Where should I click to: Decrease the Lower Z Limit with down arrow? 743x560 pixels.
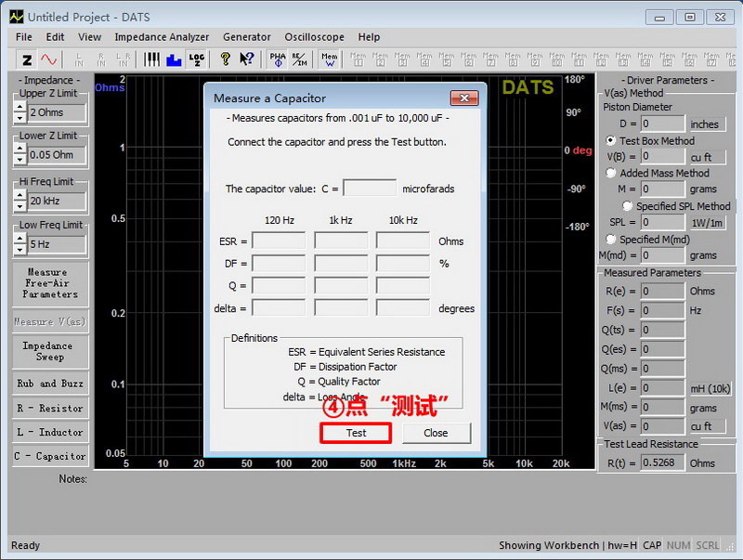coord(20,161)
